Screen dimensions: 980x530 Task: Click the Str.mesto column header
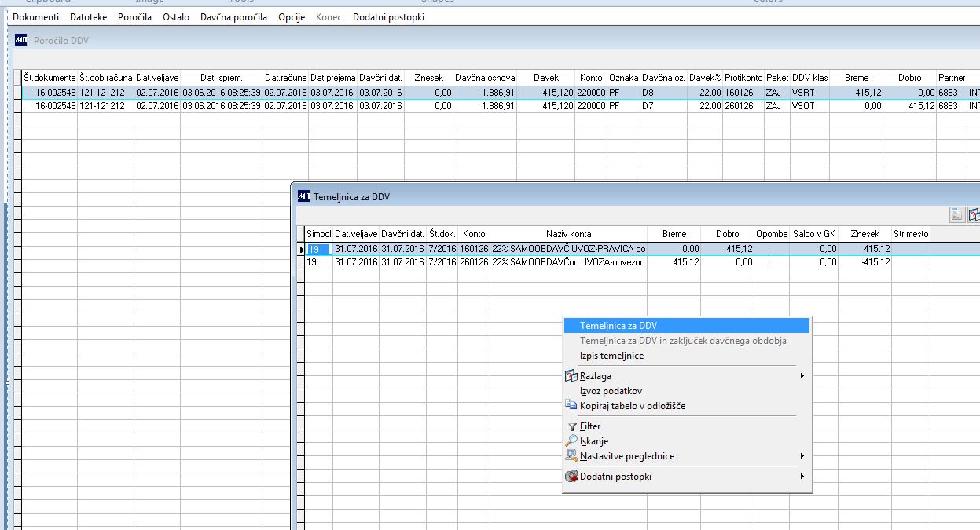pos(911,234)
